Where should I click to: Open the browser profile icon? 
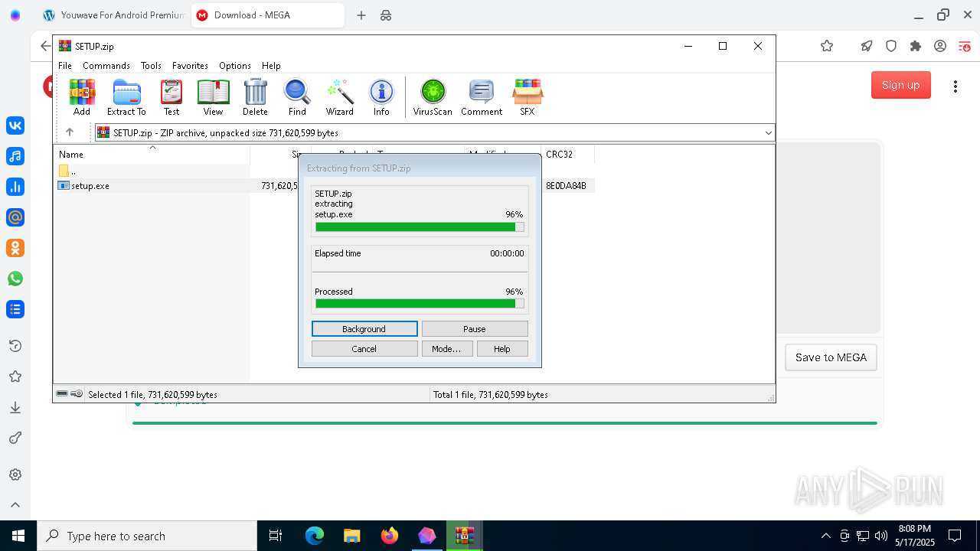pyautogui.click(x=940, y=46)
